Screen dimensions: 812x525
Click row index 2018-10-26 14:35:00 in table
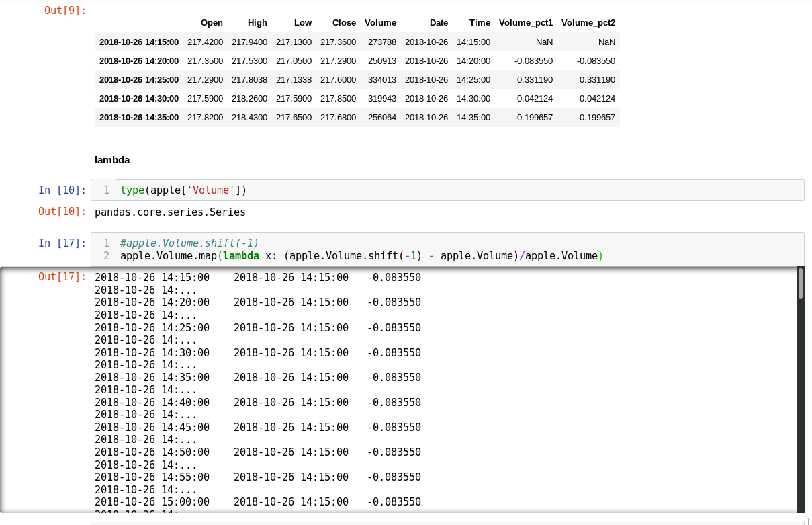point(139,117)
